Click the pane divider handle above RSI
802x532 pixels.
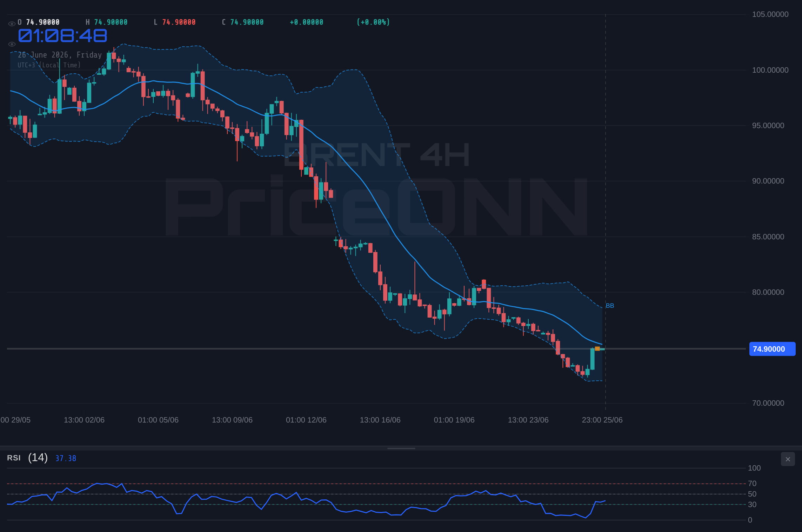tap(401, 448)
